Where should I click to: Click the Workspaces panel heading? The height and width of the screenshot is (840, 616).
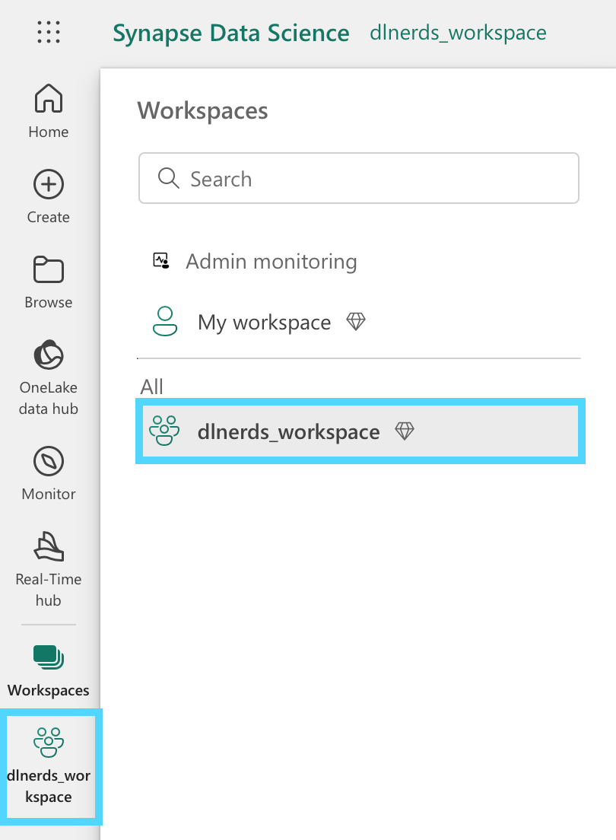click(202, 111)
